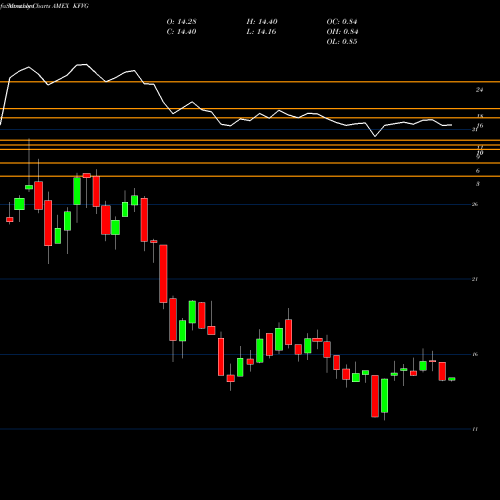
Task: Click the end point of the white indicator line
Action: tap(452, 125)
